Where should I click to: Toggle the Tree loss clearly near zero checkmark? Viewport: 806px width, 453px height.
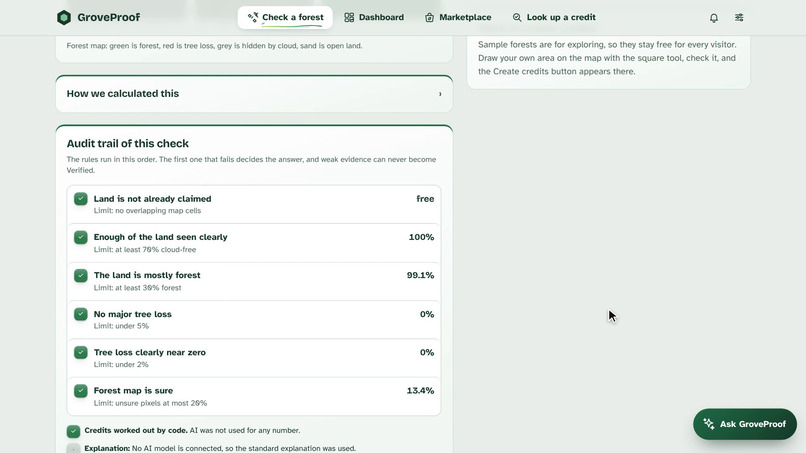[81, 352]
